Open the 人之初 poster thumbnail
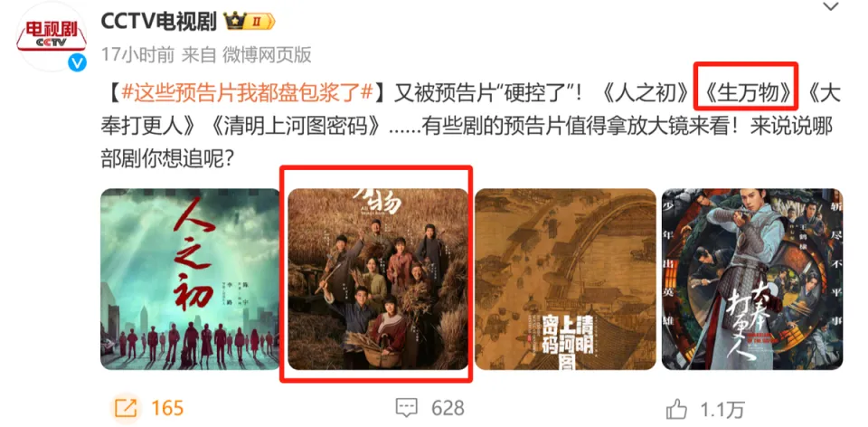Screen dimensions: 868x427 (190, 280)
